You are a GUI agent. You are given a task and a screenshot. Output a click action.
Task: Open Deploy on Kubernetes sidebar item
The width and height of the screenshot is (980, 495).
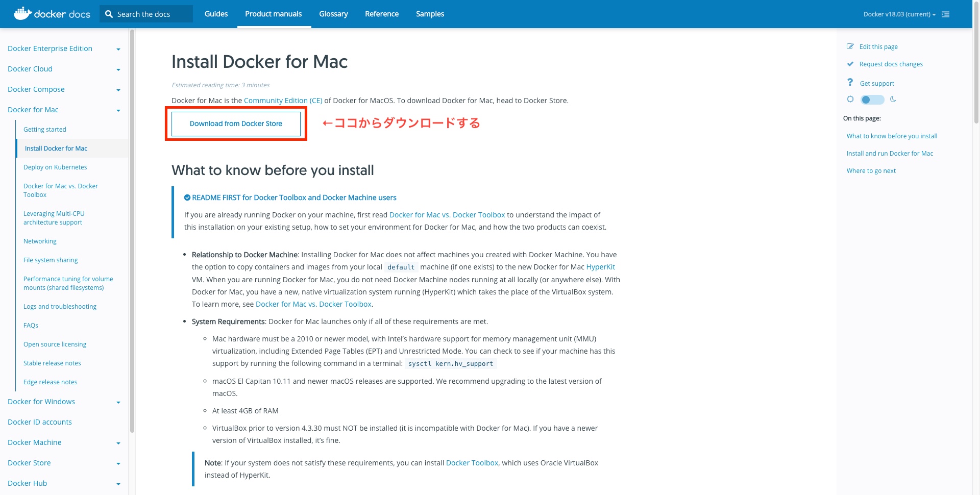(x=55, y=167)
